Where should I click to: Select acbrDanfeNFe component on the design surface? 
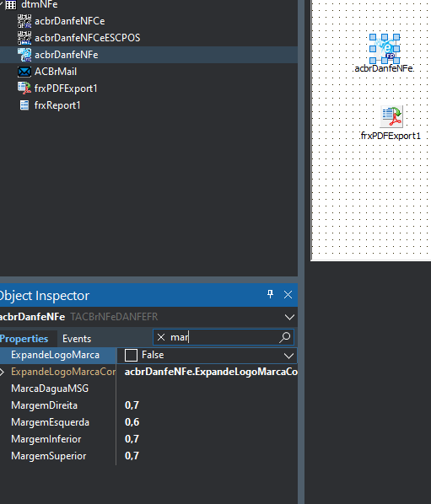[x=385, y=49]
